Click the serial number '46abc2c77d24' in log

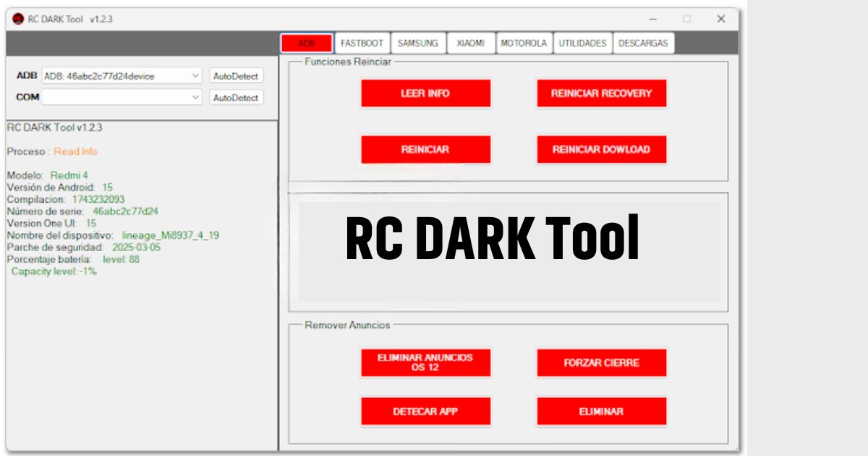click(x=125, y=211)
